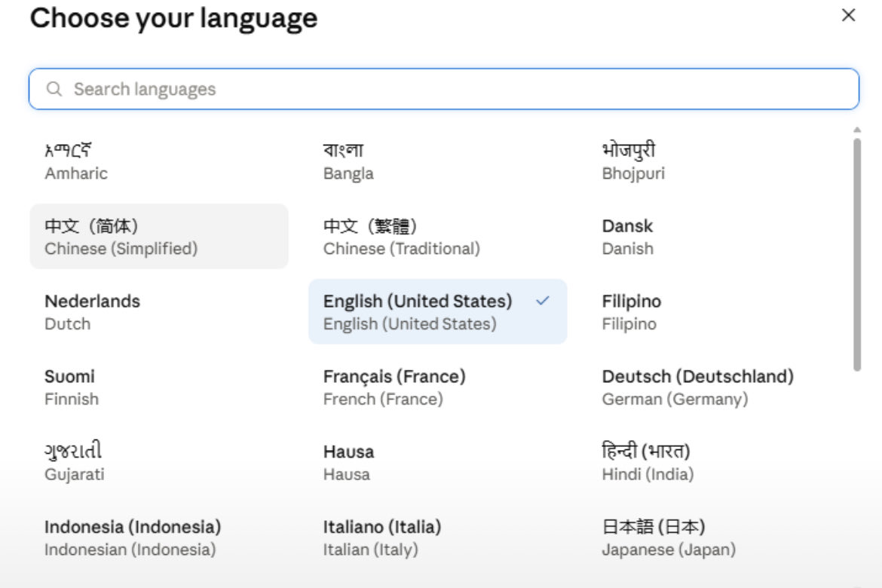
Task: Select Filipino language
Action: click(716, 312)
